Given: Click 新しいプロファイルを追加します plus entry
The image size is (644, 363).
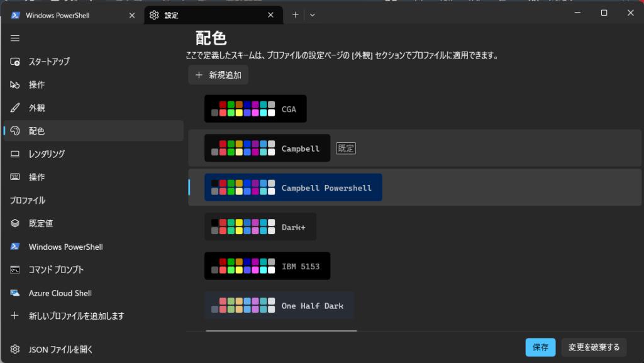Looking at the screenshot, I should (93, 316).
